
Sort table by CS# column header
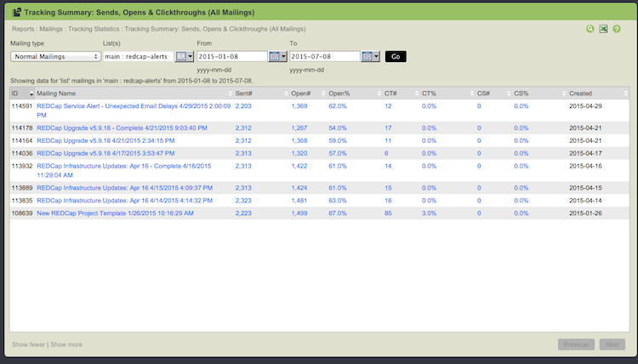[494, 94]
